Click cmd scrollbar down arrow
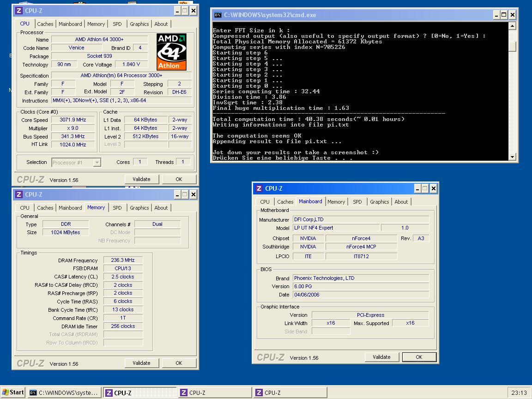532x399 pixels. pyautogui.click(x=513, y=157)
